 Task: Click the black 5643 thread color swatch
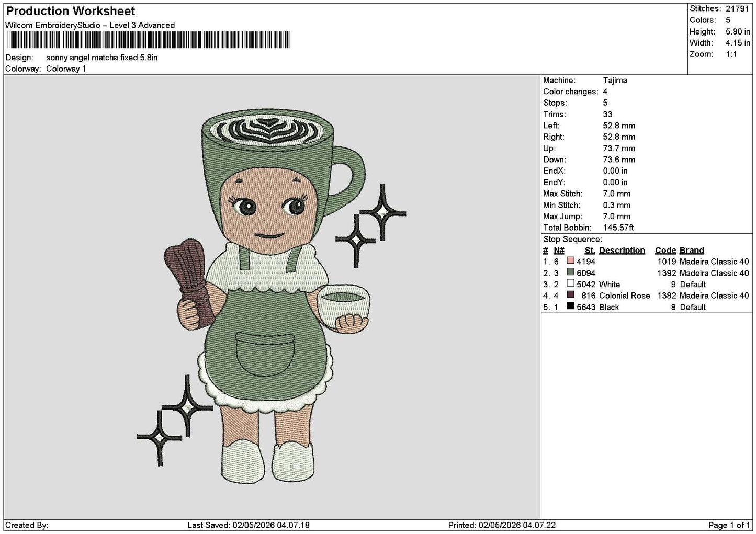pyautogui.click(x=570, y=306)
